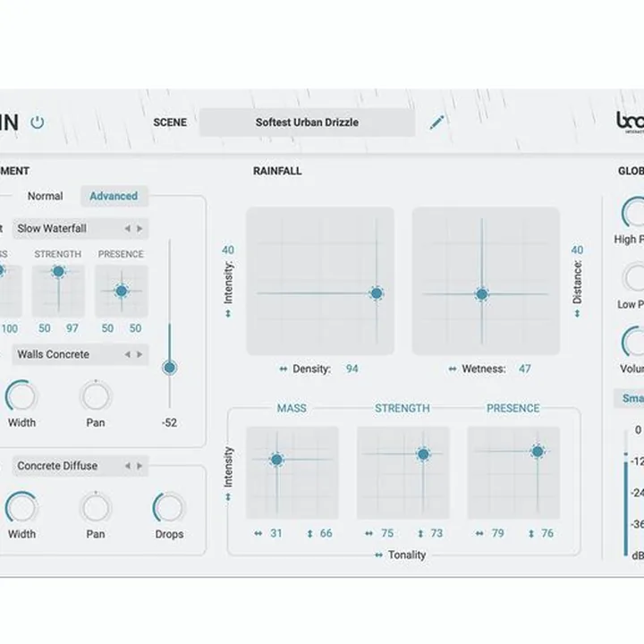
Task: Click the STRENGTH horizontal value 75
Action: 387,533
